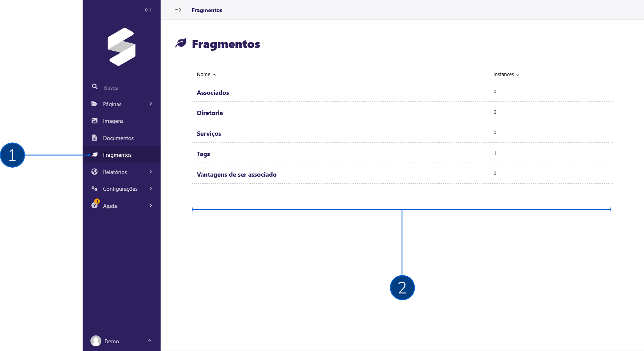Image resolution: width=644 pixels, height=351 pixels.
Task: Open the Ajuda menu entry
Action: click(110, 206)
